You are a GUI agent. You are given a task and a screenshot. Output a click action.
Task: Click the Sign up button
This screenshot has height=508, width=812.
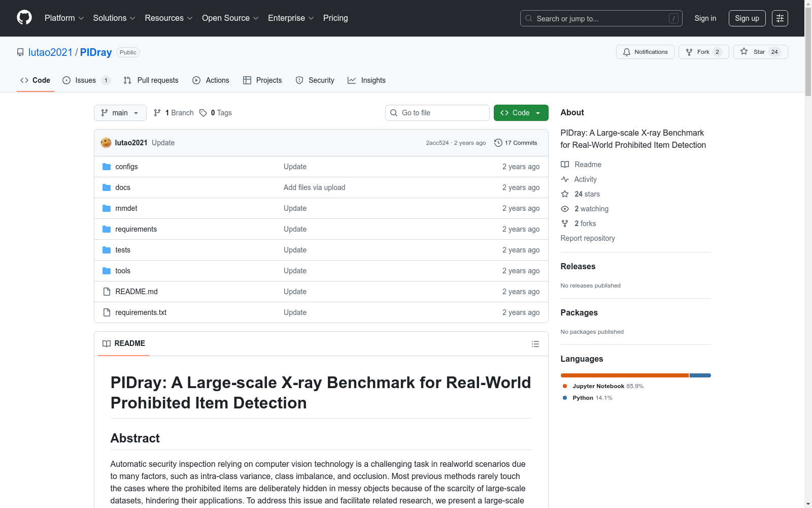pos(747,18)
